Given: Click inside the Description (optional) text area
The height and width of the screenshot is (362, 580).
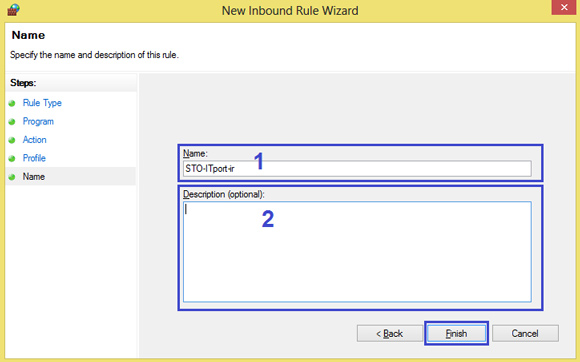Looking at the screenshot, I should [x=357, y=252].
